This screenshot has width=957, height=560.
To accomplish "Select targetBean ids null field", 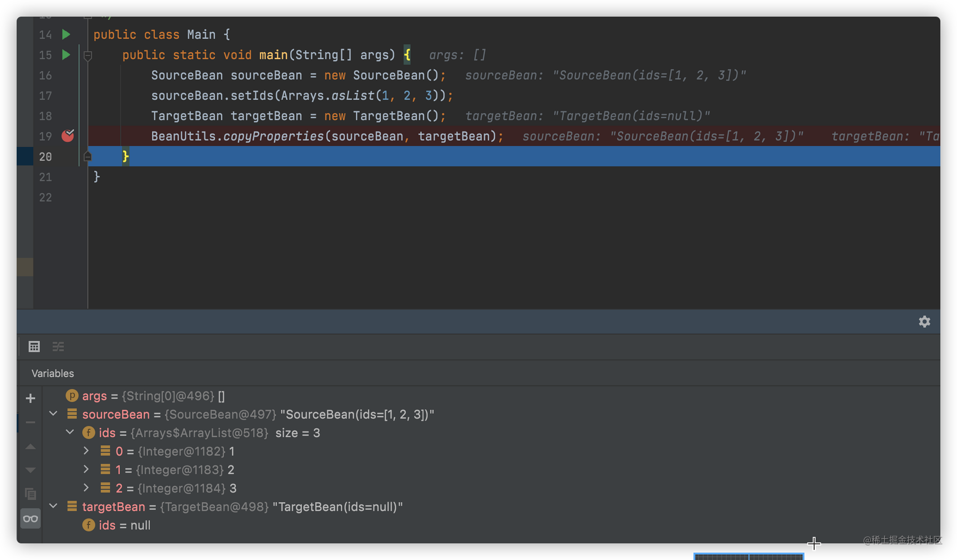I will tap(124, 525).
